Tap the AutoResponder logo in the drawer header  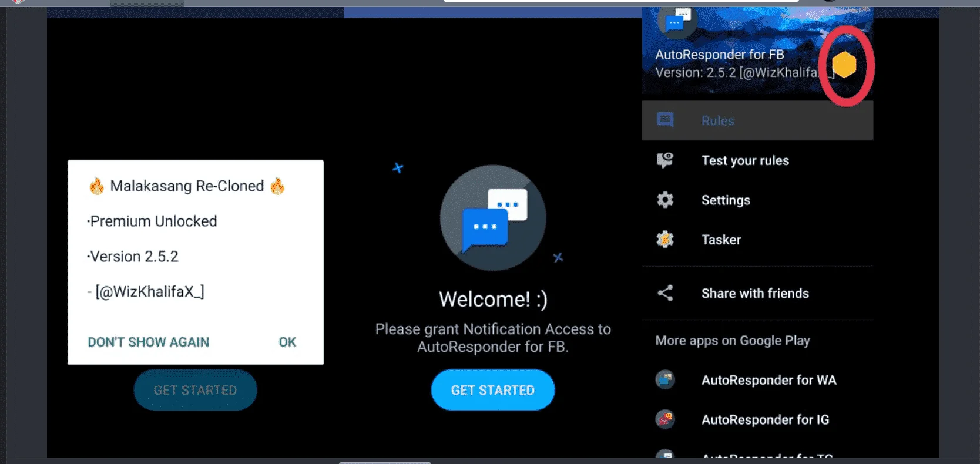677,22
